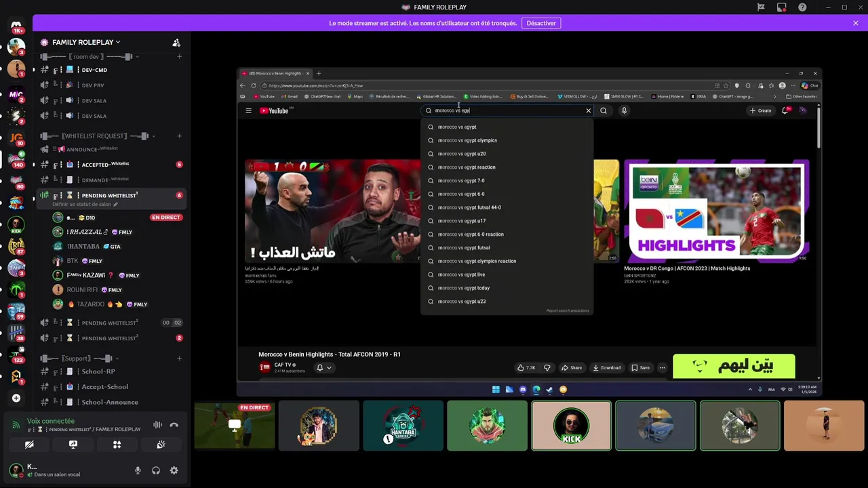Open the KICK server icon in sidebar
868x488 pixels.
pos(16,224)
